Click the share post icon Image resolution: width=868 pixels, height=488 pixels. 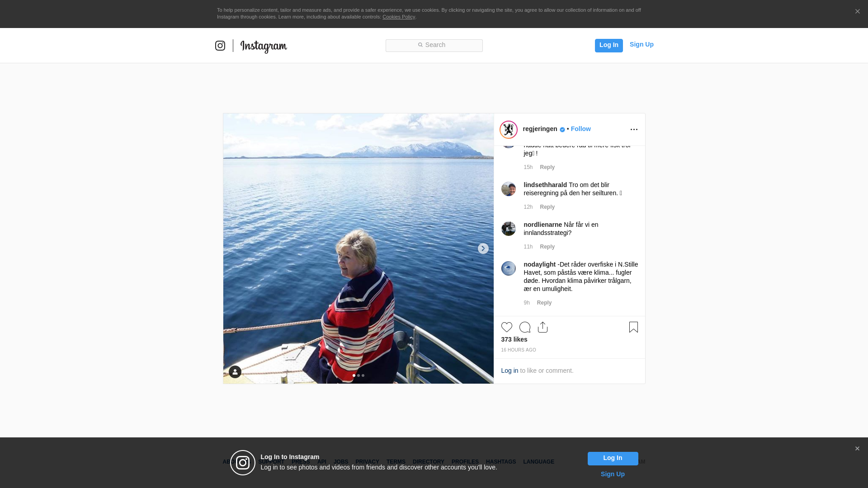tap(543, 327)
